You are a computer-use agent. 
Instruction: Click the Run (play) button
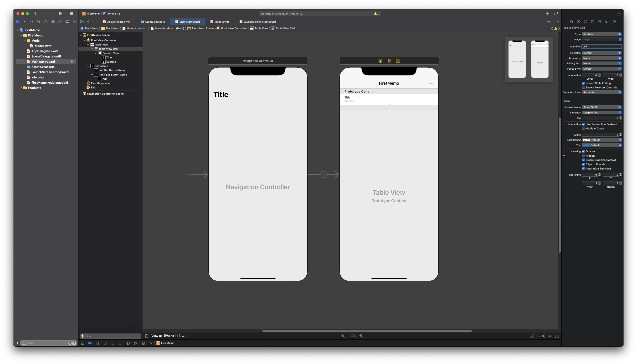point(61,14)
